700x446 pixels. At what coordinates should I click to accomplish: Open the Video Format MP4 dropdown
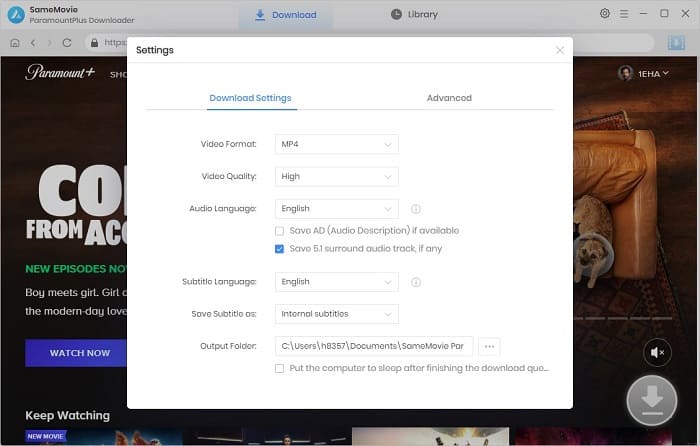tap(337, 144)
